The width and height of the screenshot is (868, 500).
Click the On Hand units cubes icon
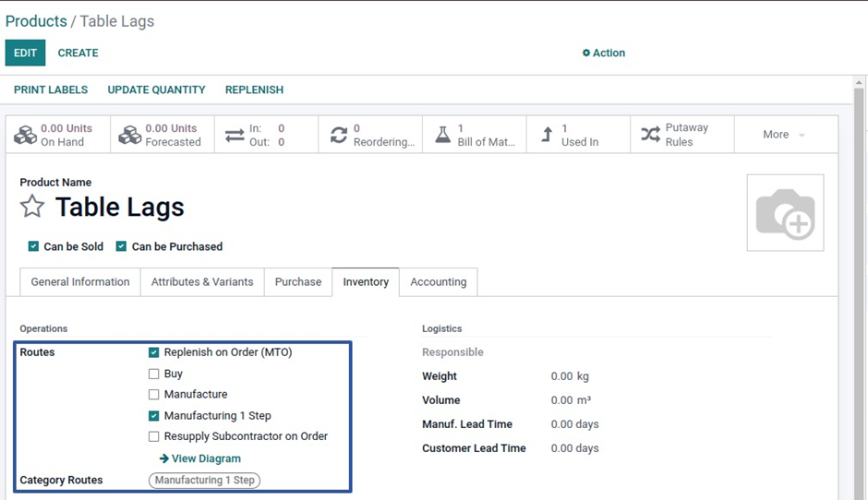pyautogui.click(x=25, y=135)
